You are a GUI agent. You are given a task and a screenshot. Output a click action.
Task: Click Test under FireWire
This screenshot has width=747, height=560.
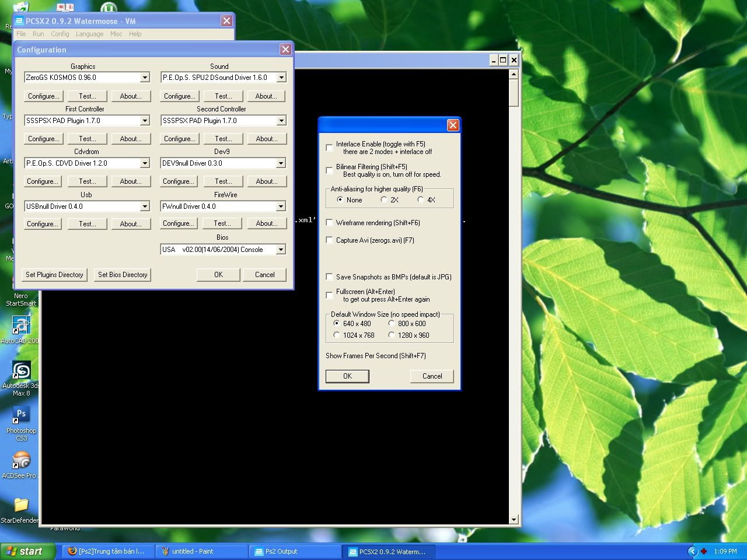tap(222, 223)
